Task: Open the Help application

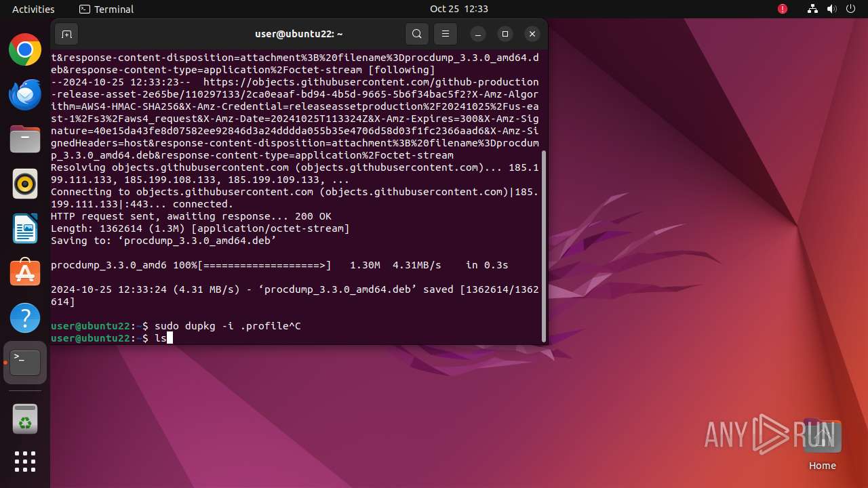Action: coord(25,318)
